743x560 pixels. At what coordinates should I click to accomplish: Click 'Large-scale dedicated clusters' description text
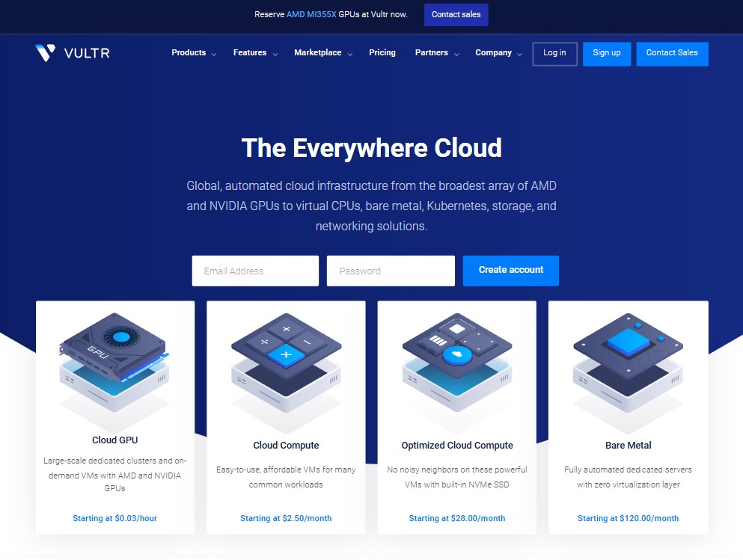point(114,474)
